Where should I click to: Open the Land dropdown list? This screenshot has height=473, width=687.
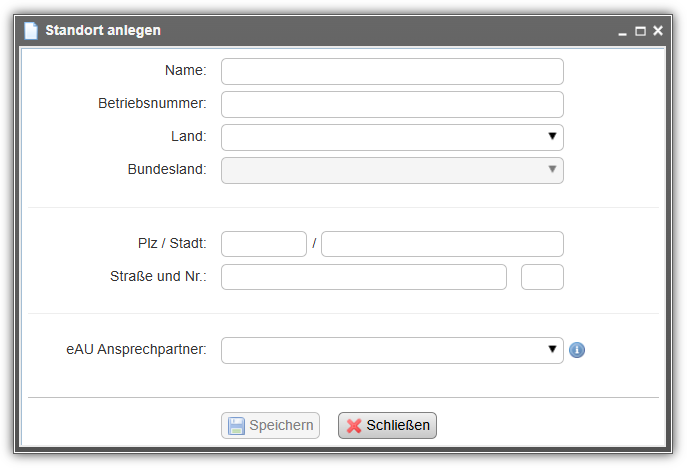[392, 137]
